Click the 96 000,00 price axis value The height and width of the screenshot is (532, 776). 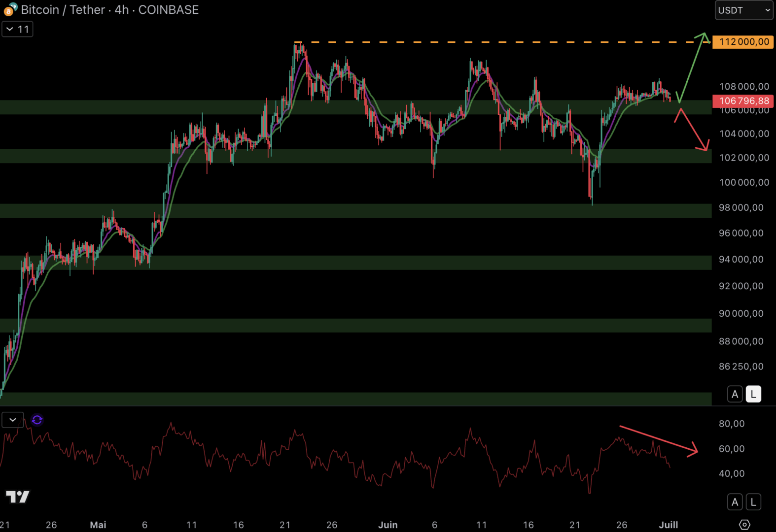coord(741,233)
